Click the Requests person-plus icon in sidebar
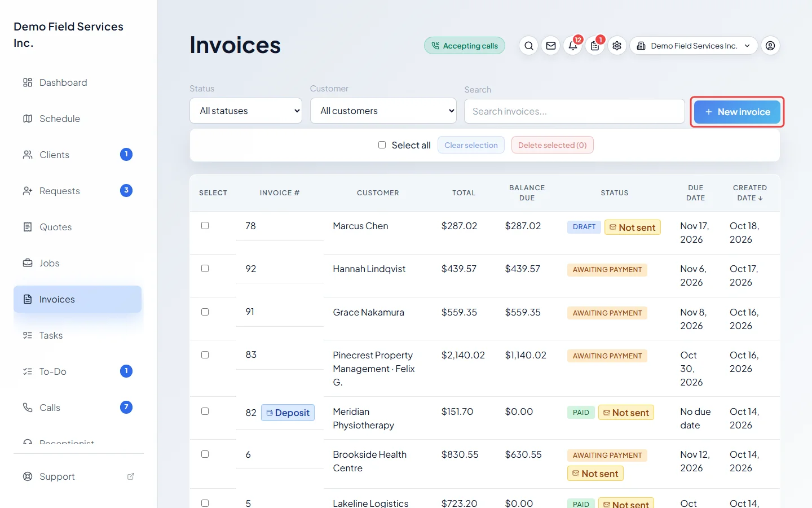This screenshot has height=508, width=812. pos(28,191)
